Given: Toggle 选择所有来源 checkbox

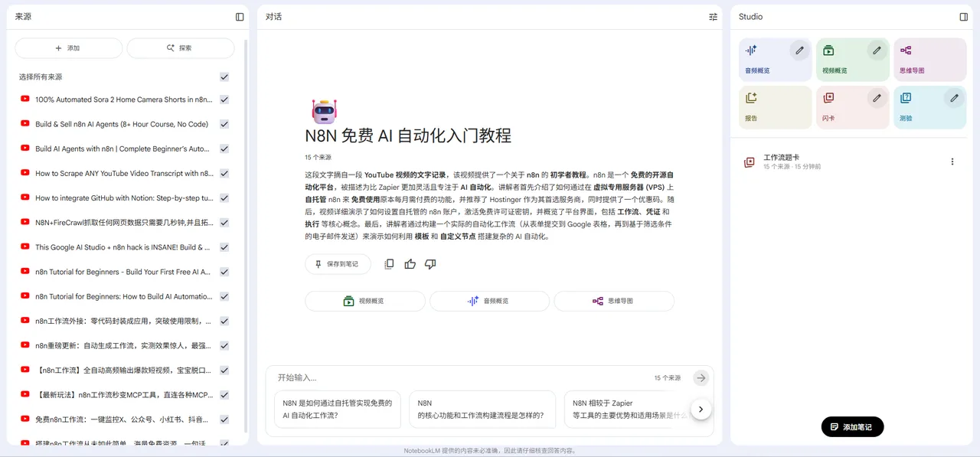Looking at the screenshot, I should pyautogui.click(x=224, y=77).
